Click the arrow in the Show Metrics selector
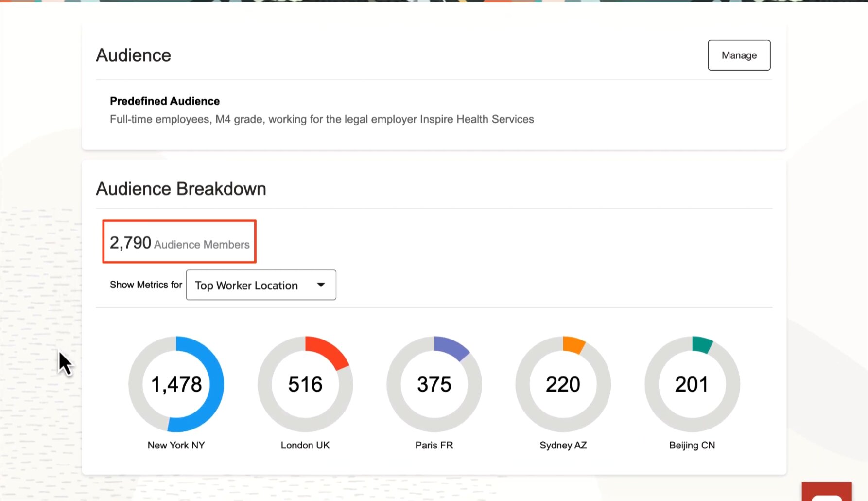The width and height of the screenshot is (868, 501). (321, 285)
